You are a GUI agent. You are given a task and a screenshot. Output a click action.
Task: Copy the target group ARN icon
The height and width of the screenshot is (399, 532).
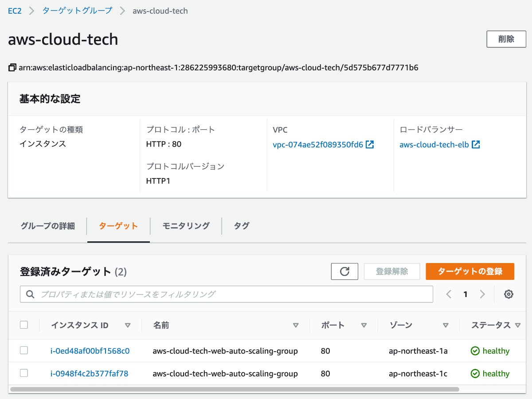(12, 68)
